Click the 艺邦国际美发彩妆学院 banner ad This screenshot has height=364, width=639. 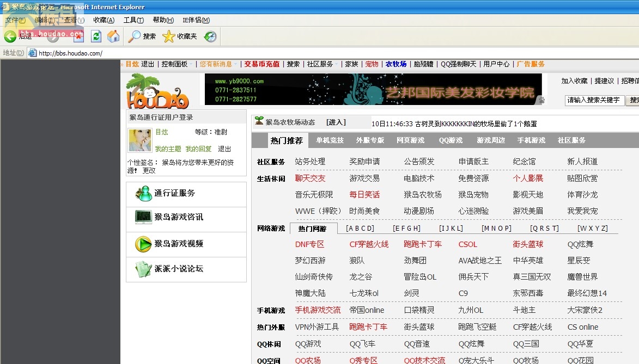pyautogui.click(x=373, y=90)
